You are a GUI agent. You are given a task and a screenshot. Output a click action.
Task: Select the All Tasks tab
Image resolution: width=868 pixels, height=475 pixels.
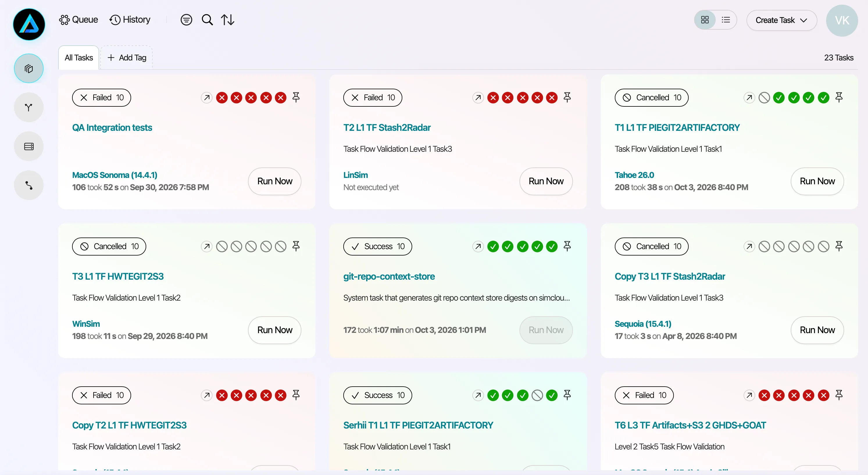point(79,58)
